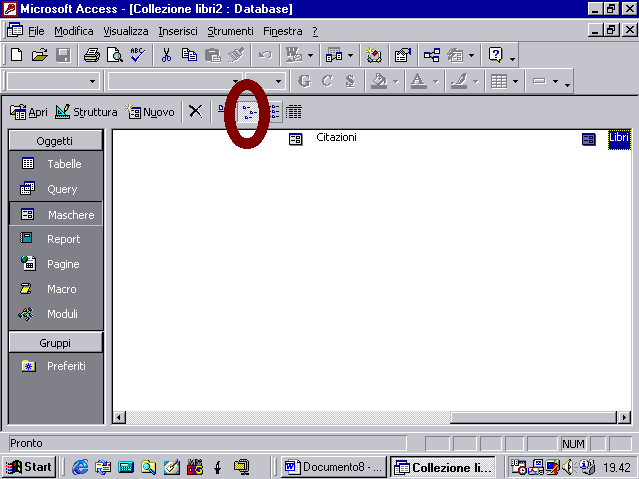This screenshot has width=639, height=479.
Task: Click the Gridlines icon in formatting bar
Action: [x=499, y=81]
